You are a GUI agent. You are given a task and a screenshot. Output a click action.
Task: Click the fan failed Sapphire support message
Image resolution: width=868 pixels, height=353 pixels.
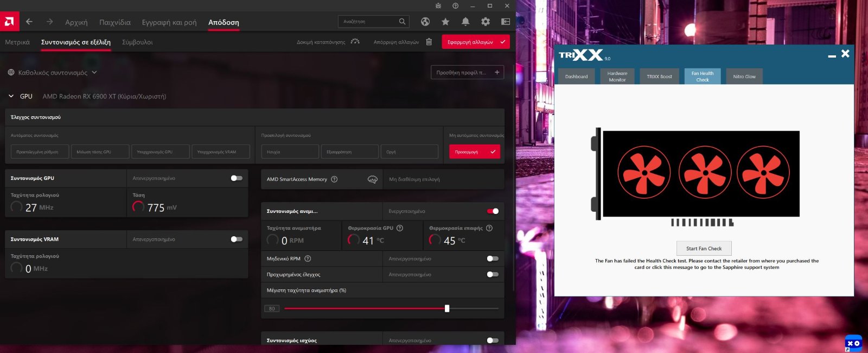pyautogui.click(x=707, y=264)
